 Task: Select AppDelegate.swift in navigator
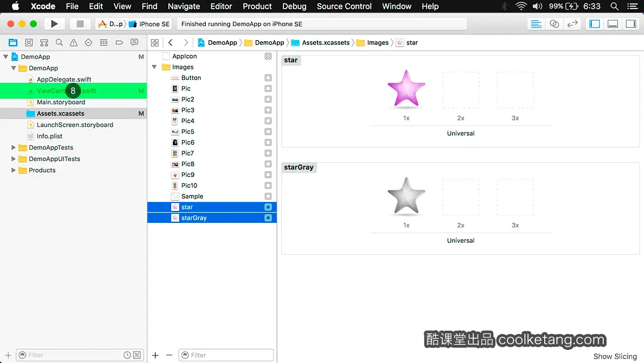74,79
